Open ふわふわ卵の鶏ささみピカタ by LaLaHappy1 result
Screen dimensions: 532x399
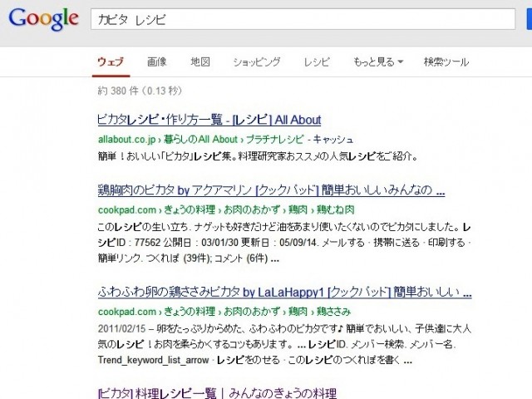(x=284, y=292)
